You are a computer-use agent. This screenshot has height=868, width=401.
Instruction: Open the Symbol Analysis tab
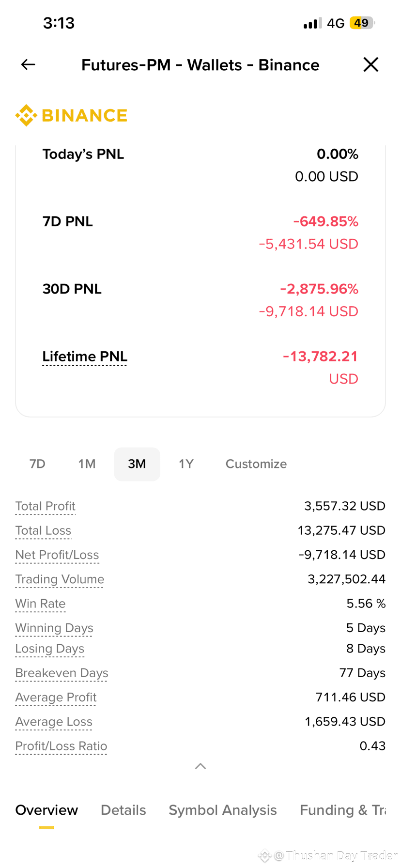pyautogui.click(x=223, y=810)
